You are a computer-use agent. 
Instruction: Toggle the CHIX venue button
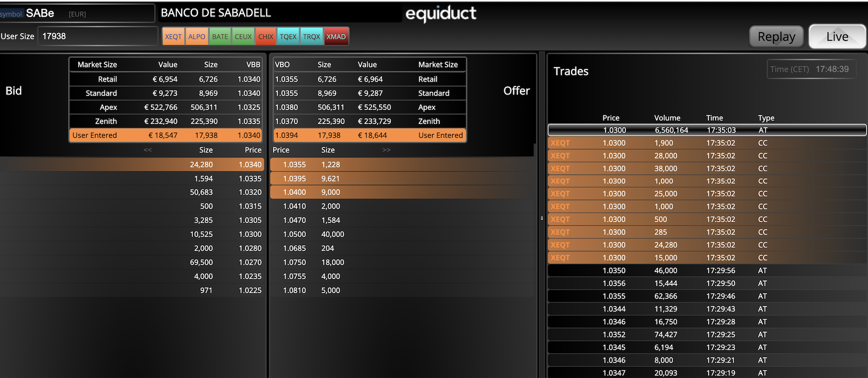tap(266, 36)
